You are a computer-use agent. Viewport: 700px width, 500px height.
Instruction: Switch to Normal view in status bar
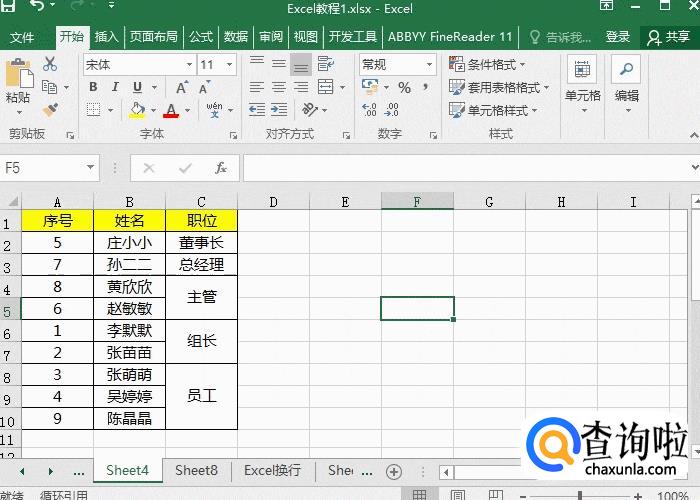tap(419, 494)
